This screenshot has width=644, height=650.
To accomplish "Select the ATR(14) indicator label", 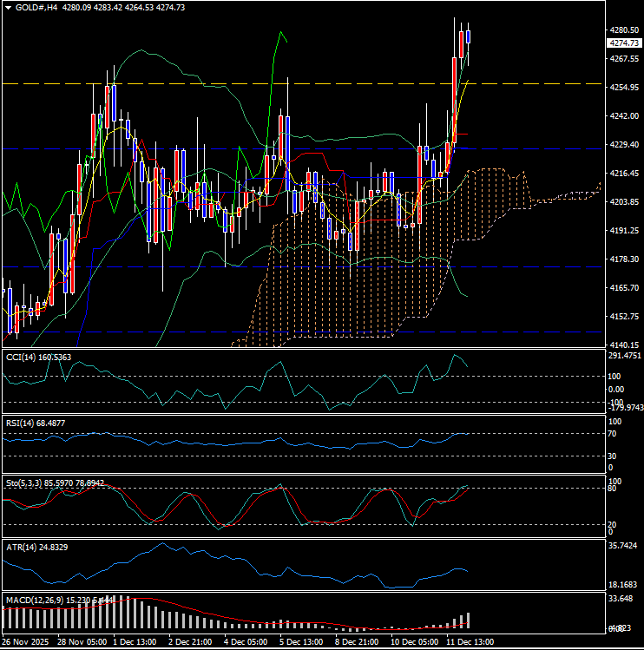I will pos(21,548).
